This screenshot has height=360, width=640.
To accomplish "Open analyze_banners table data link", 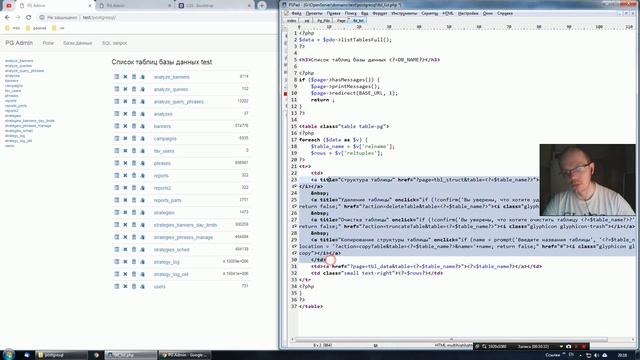I will (171, 77).
